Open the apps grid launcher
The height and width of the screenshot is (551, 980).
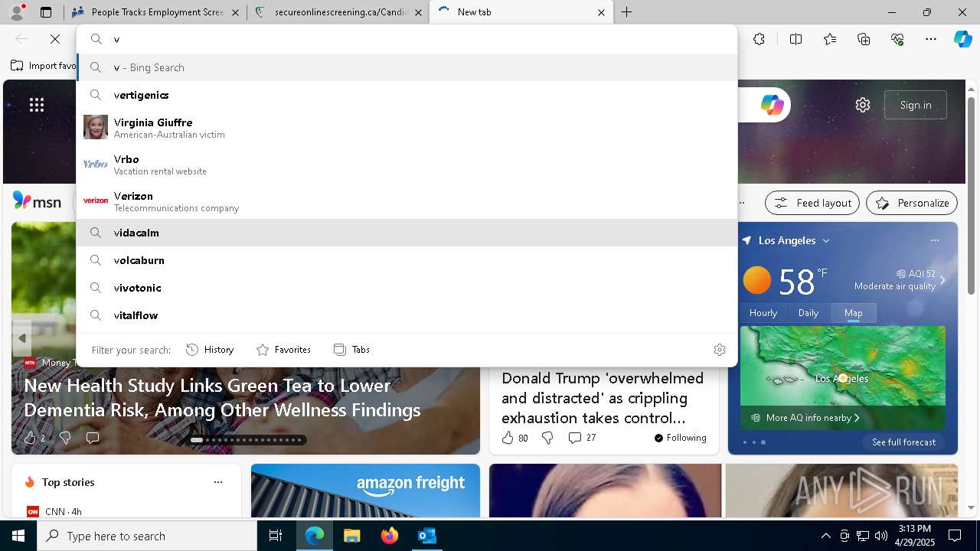(x=37, y=105)
